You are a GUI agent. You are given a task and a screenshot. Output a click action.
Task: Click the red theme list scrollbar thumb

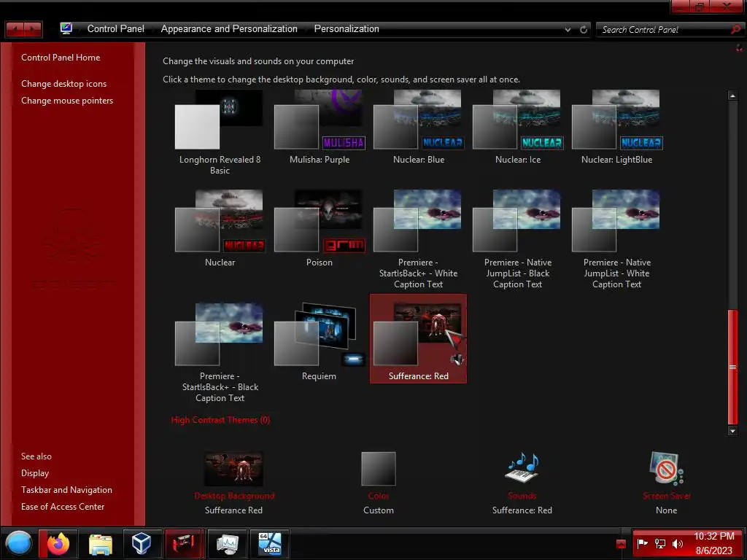pos(732,367)
